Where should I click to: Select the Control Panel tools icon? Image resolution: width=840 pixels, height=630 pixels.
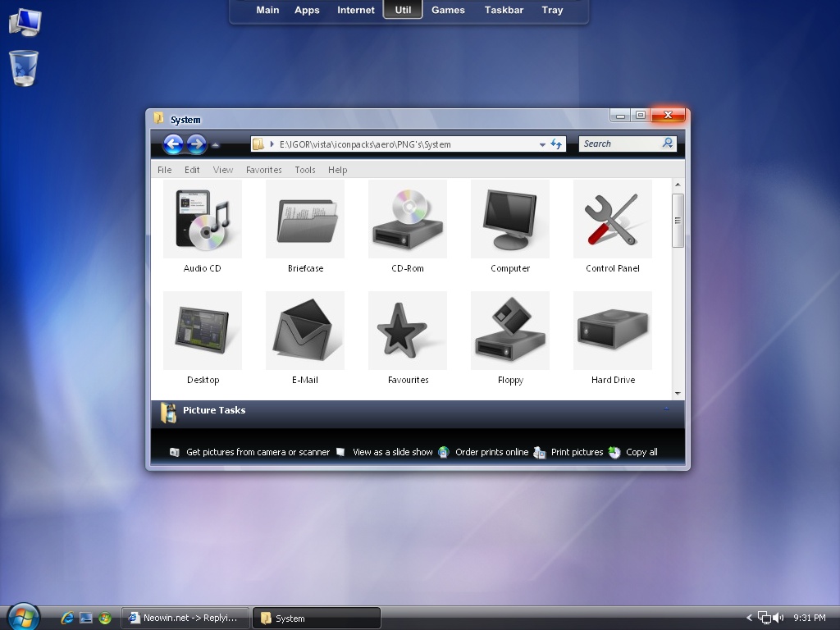point(613,219)
